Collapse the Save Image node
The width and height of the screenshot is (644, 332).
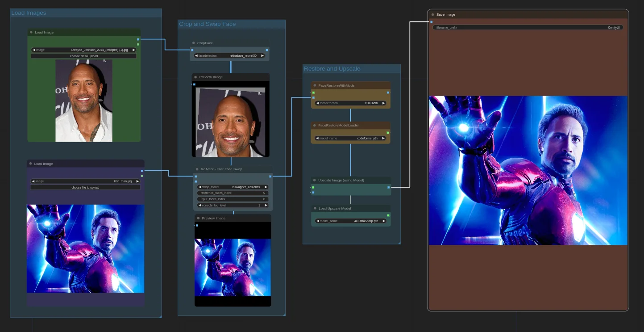tap(432, 14)
